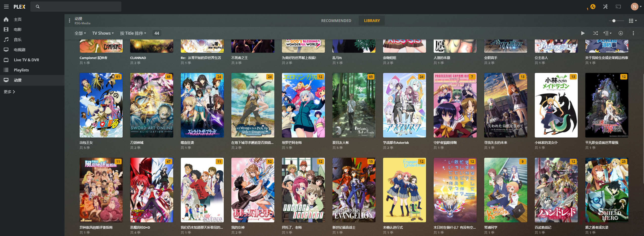Switch to the RECOMMENDED tab

(336, 21)
